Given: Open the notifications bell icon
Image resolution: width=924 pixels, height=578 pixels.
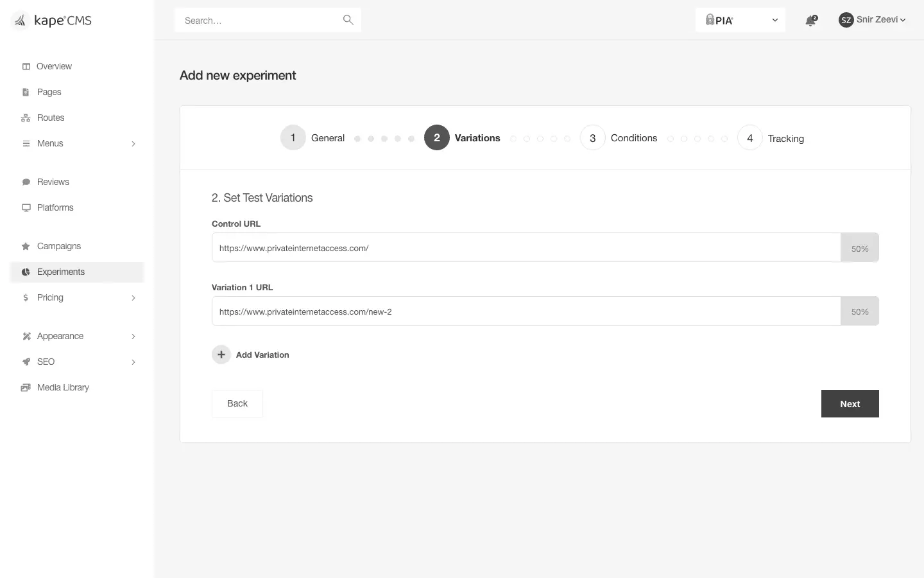Looking at the screenshot, I should [x=810, y=21].
